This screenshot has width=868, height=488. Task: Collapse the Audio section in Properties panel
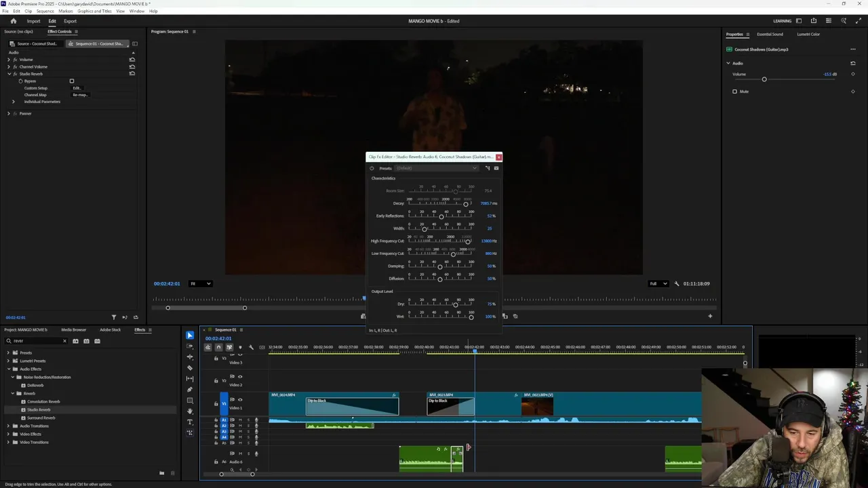(x=728, y=63)
